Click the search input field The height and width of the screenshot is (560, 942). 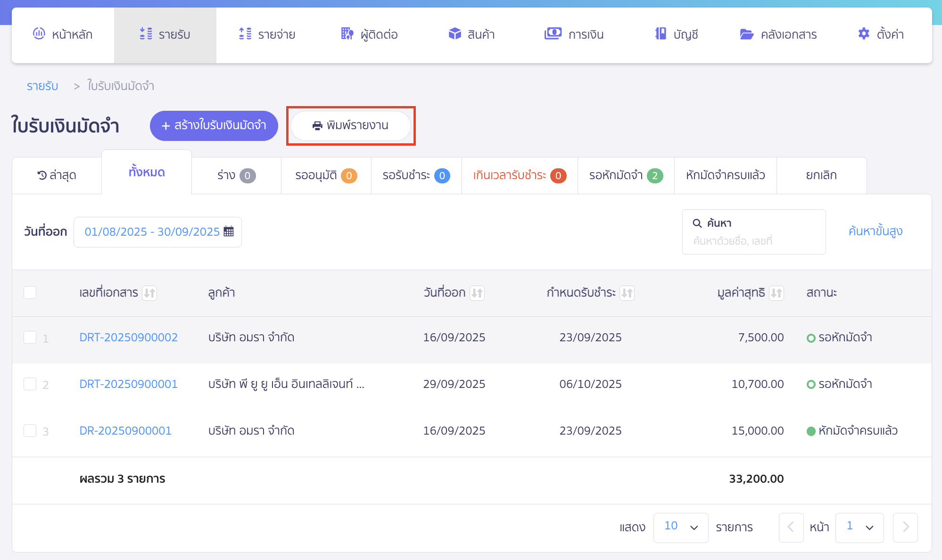(x=753, y=241)
